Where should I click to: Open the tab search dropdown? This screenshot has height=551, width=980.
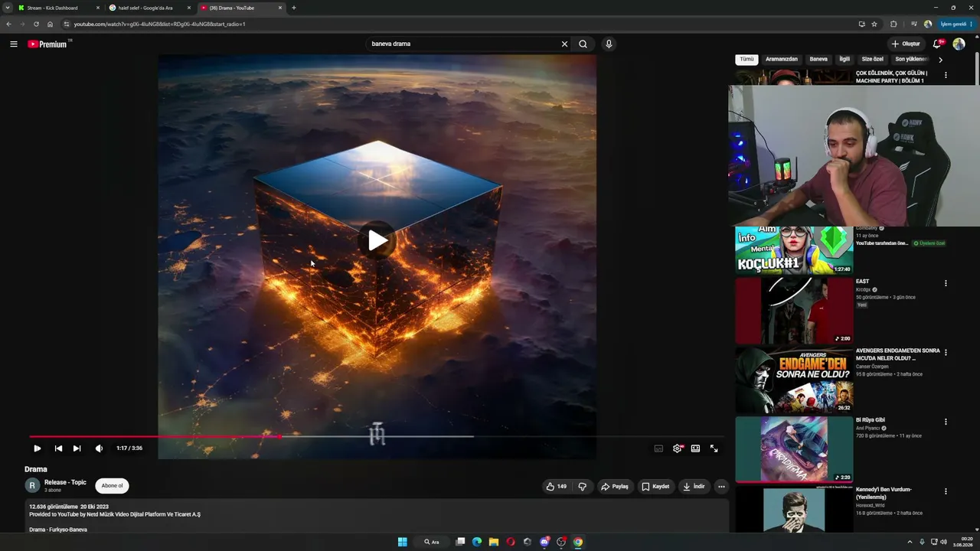point(7,8)
